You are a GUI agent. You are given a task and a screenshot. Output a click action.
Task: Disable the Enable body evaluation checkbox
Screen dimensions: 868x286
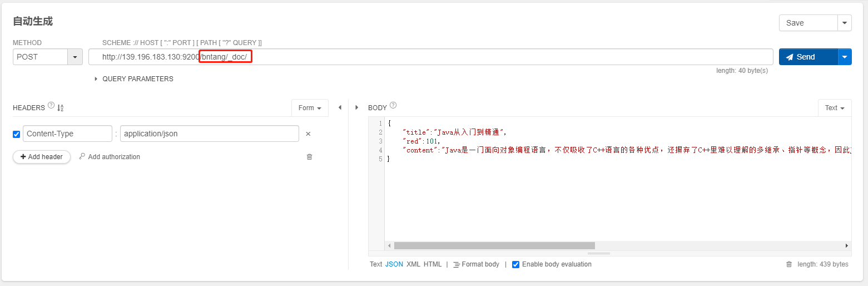click(x=515, y=264)
